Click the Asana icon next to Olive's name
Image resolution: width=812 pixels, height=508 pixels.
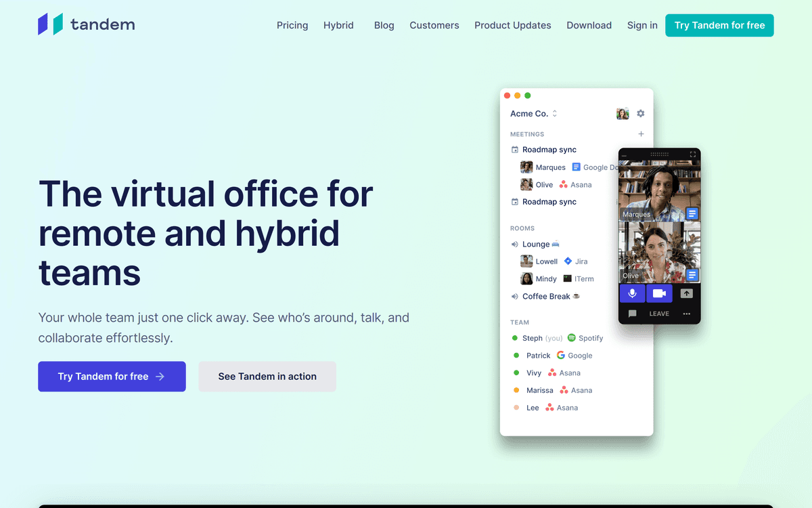coord(563,185)
